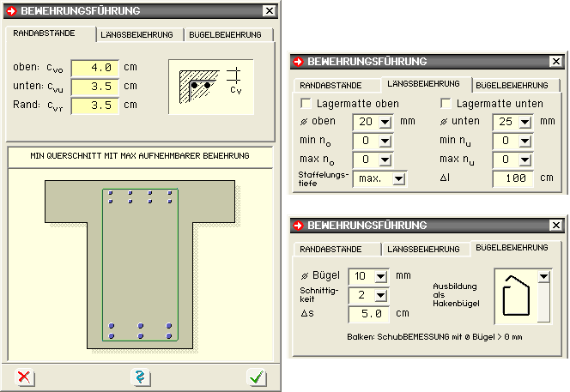Enable the Lagermatte unten checkbox
The width and height of the screenshot is (570, 392).
pos(446,104)
